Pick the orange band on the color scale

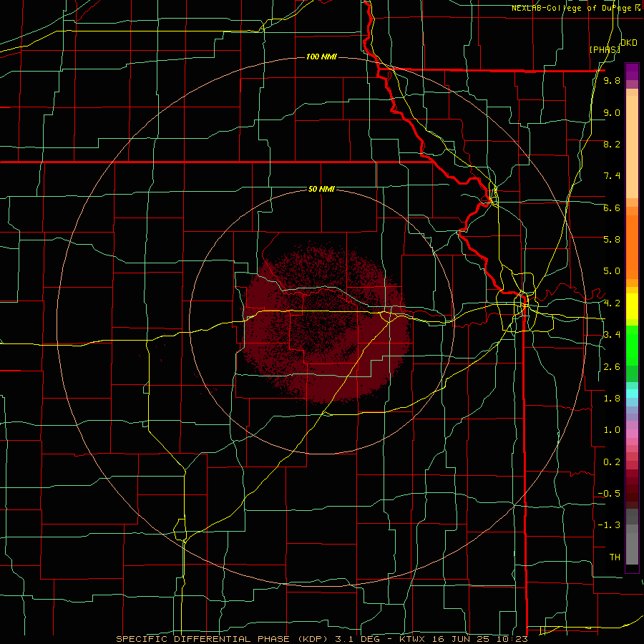[632, 246]
